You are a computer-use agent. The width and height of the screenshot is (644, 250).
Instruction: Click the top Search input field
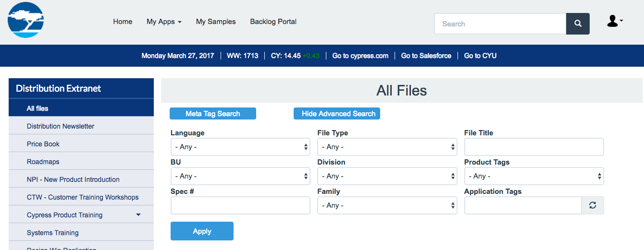click(x=500, y=24)
